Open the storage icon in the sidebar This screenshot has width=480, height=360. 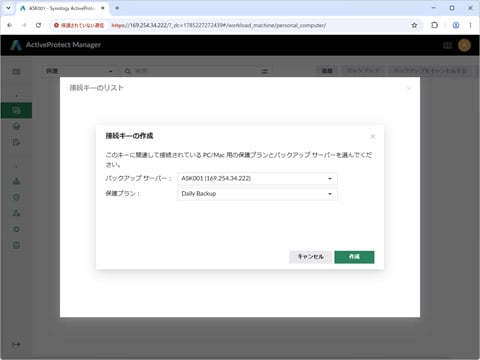click(16, 197)
